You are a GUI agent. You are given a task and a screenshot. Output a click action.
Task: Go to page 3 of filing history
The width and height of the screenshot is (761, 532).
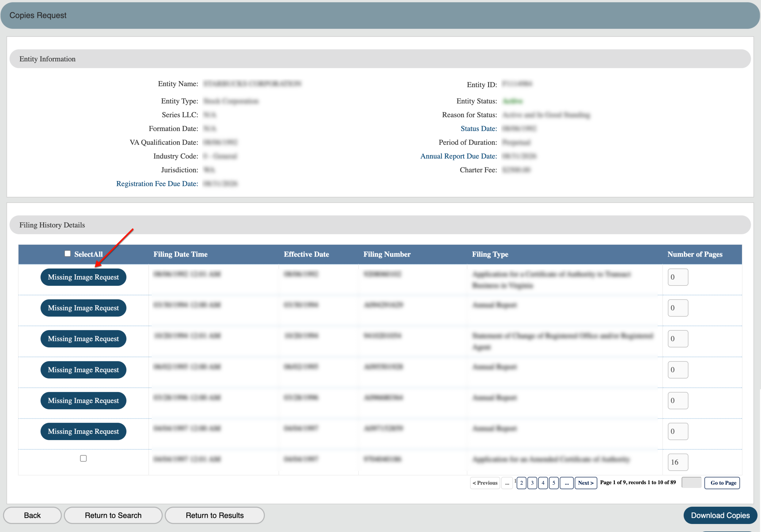pyautogui.click(x=532, y=483)
